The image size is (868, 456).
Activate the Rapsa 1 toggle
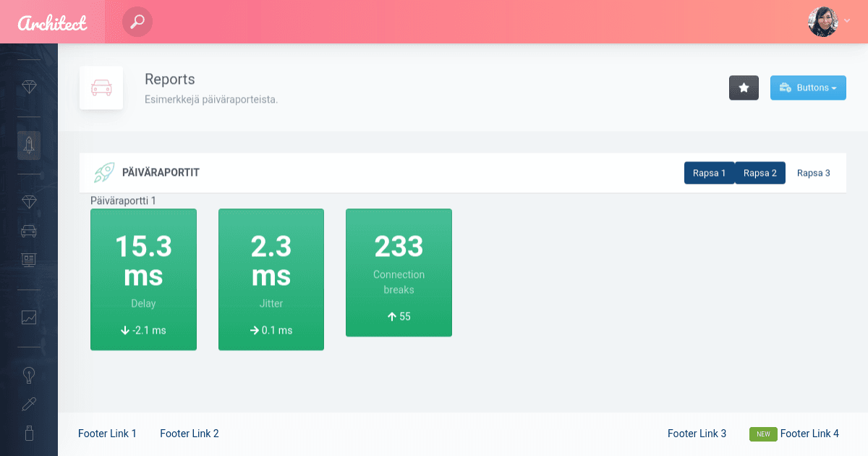[x=709, y=173]
